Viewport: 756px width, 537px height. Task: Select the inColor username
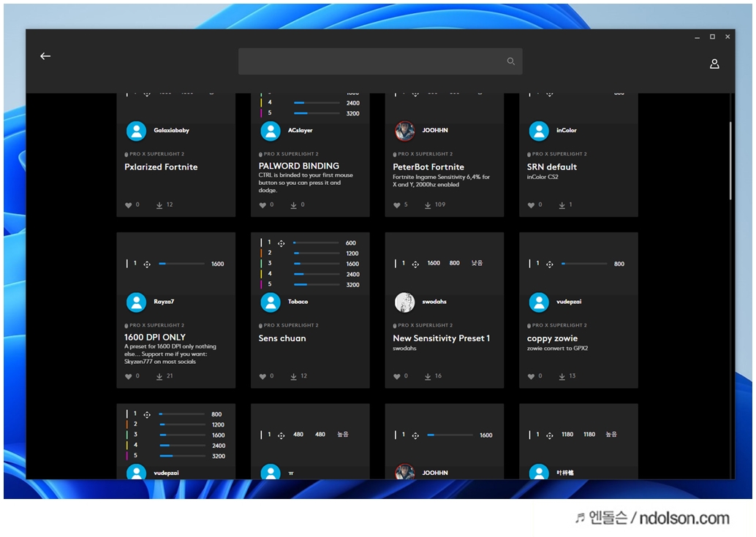(566, 131)
